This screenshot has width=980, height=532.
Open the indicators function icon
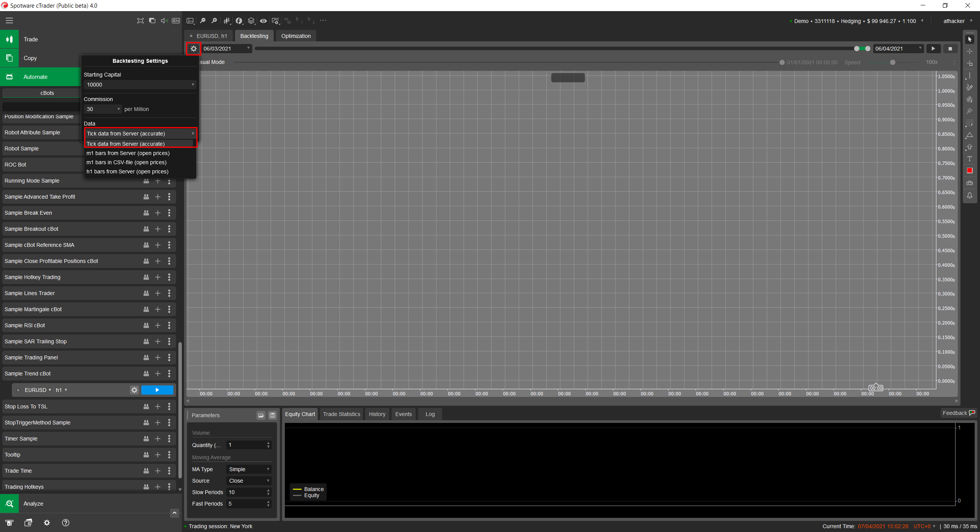(239, 21)
